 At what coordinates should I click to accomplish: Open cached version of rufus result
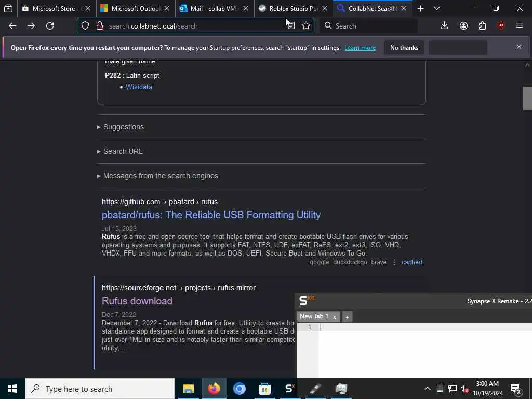click(x=412, y=262)
